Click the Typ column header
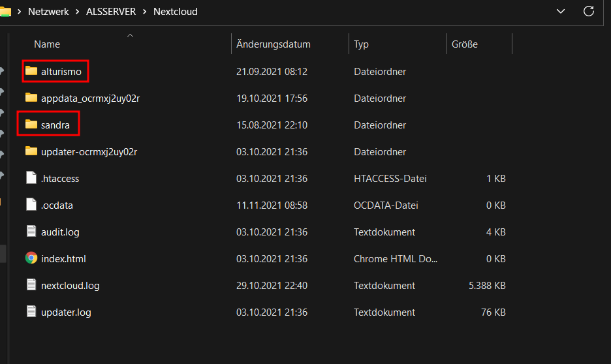This screenshot has width=611, height=364. [x=361, y=44]
